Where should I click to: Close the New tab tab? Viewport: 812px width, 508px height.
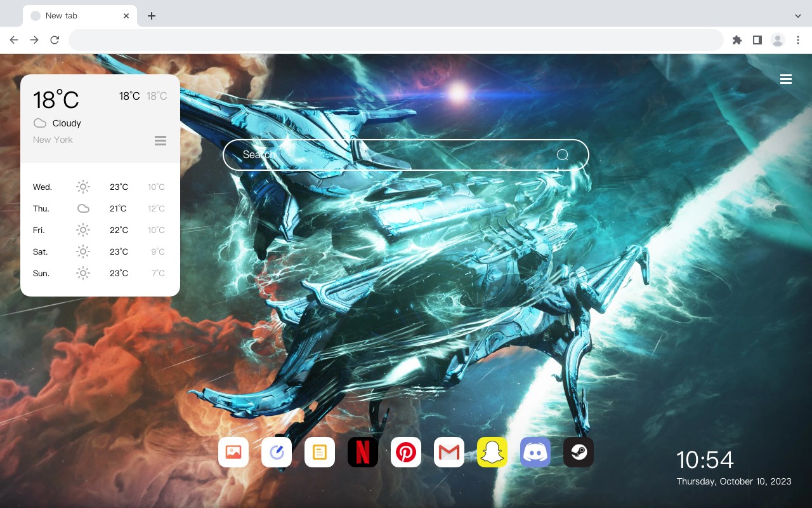(x=126, y=16)
